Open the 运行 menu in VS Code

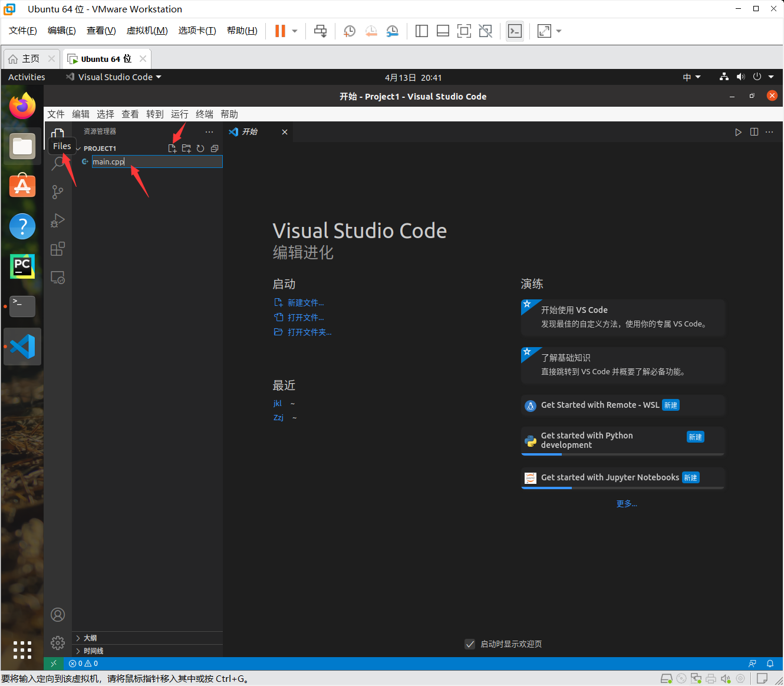pos(180,114)
